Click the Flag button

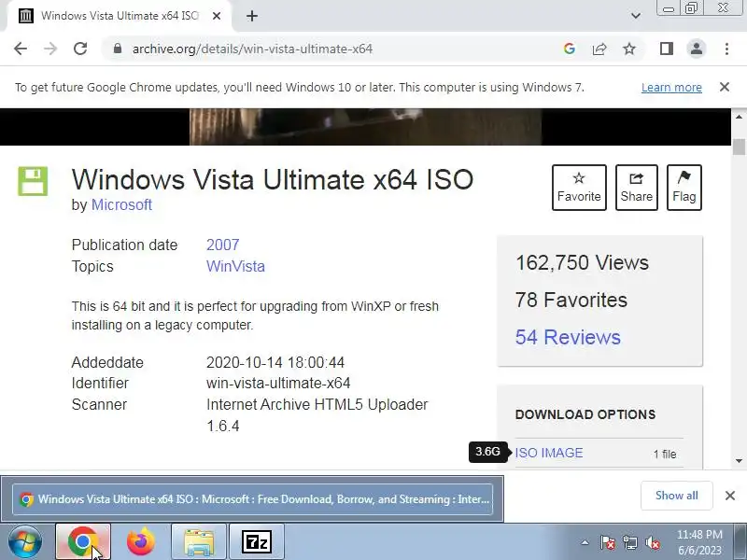[x=684, y=188]
